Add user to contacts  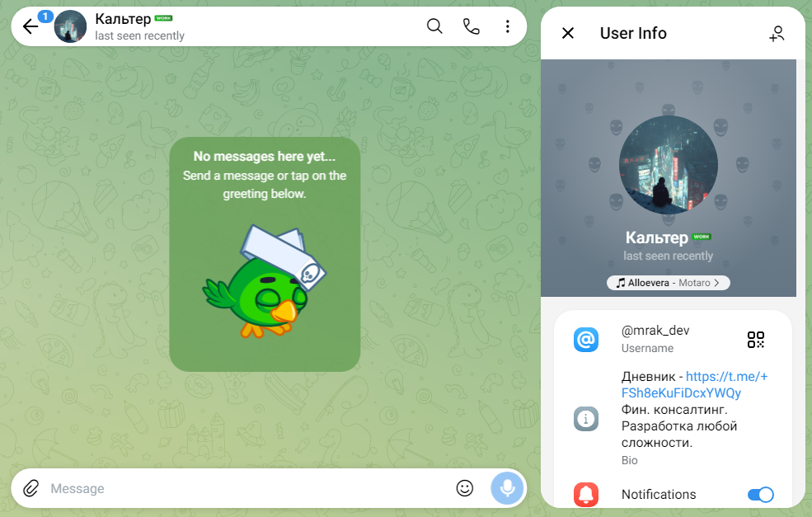click(777, 33)
